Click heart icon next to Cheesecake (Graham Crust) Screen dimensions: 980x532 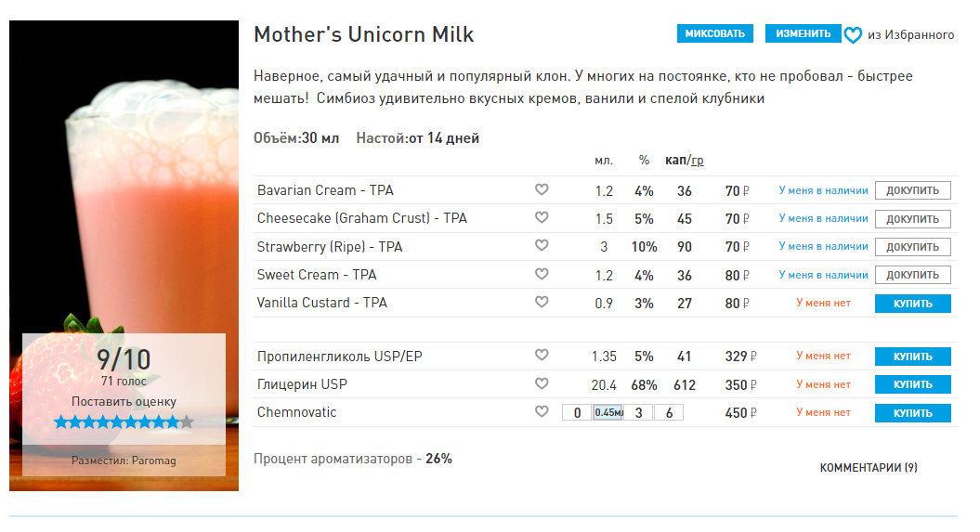pos(542,218)
